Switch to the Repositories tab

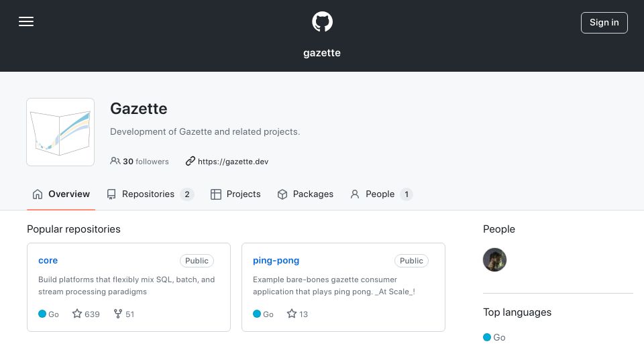click(150, 194)
